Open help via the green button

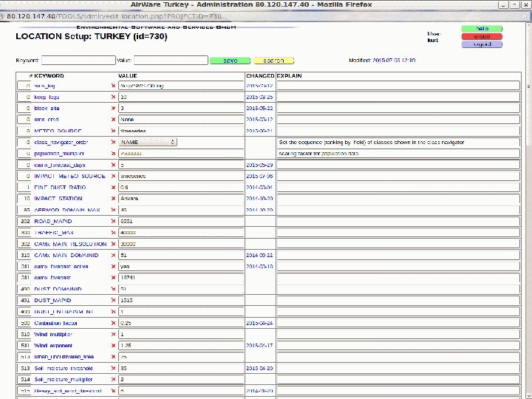pyautogui.click(x=482, y=29)
